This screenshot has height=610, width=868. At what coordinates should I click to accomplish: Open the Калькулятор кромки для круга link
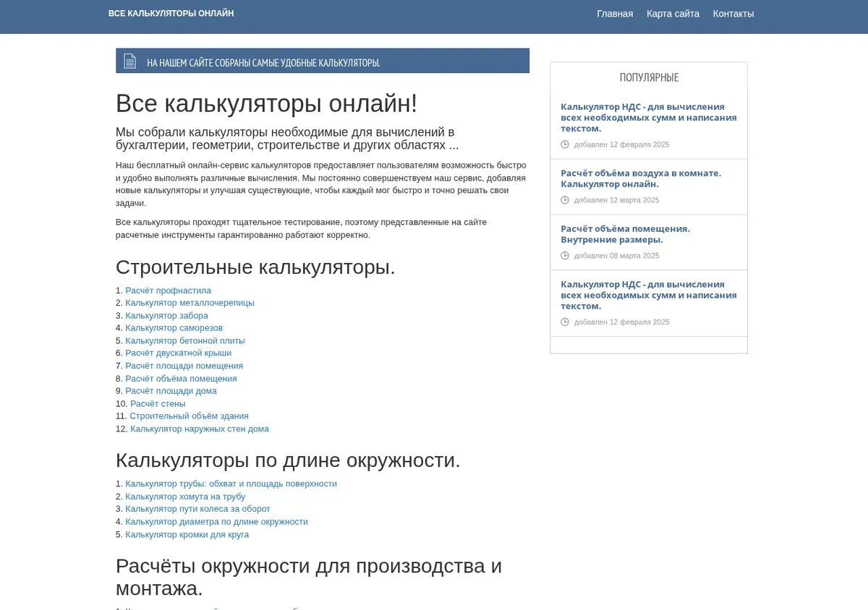tap(187, 535)
